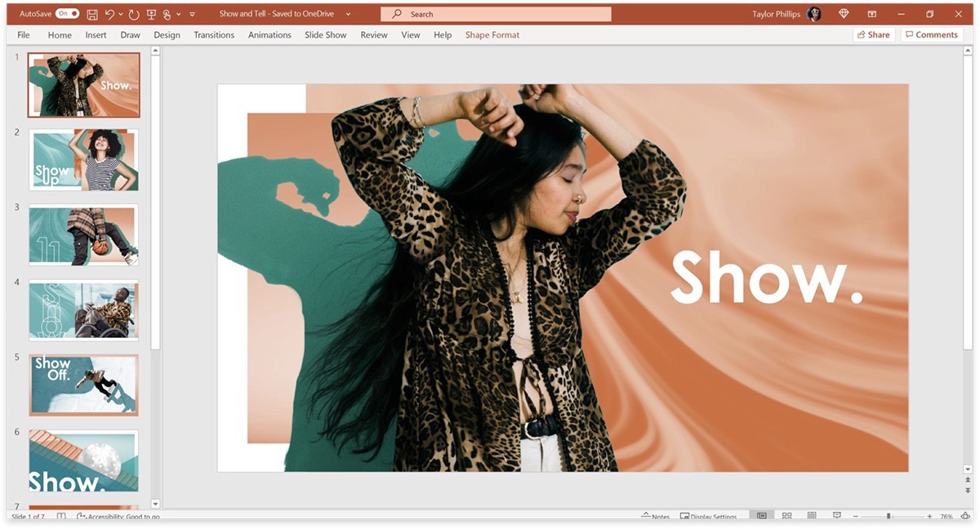Switch to Normal view icon
Image resolution: width=980 pixels, height=529 pixels.
click(762, 517)
